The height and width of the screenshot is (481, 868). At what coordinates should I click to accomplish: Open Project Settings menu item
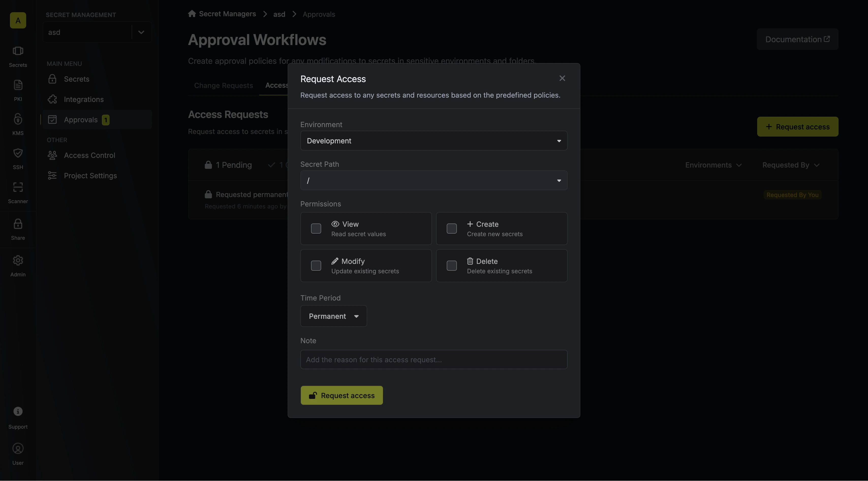coord(97,176)
